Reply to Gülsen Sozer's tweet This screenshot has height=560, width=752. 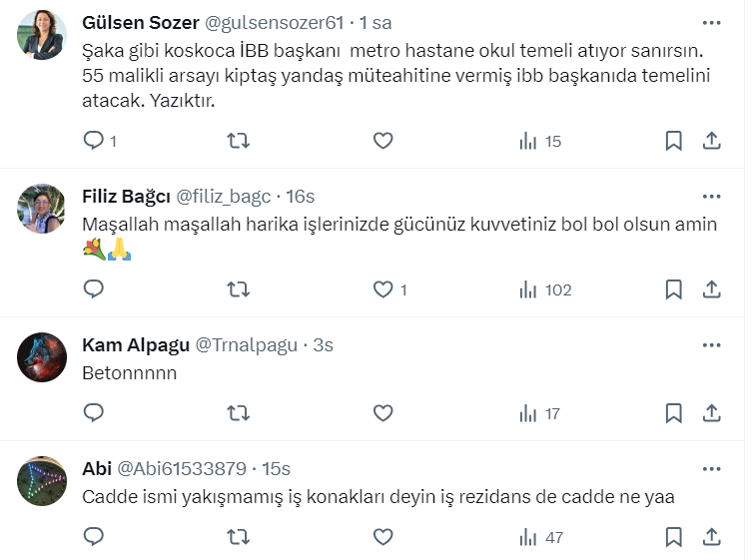pyautogui.click(x=94, y=141)
